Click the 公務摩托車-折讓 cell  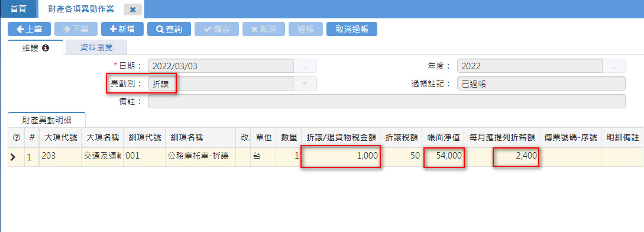pos(200,157)
